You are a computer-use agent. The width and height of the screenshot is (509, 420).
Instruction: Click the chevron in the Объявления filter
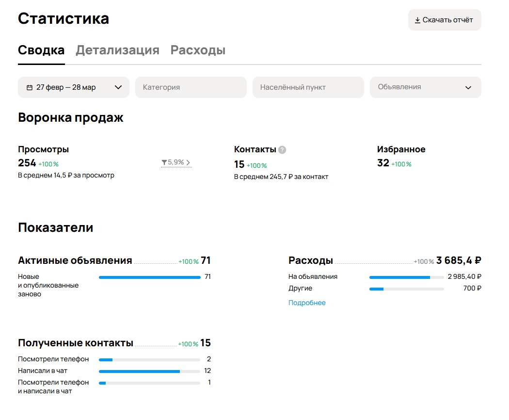[468, 88]
